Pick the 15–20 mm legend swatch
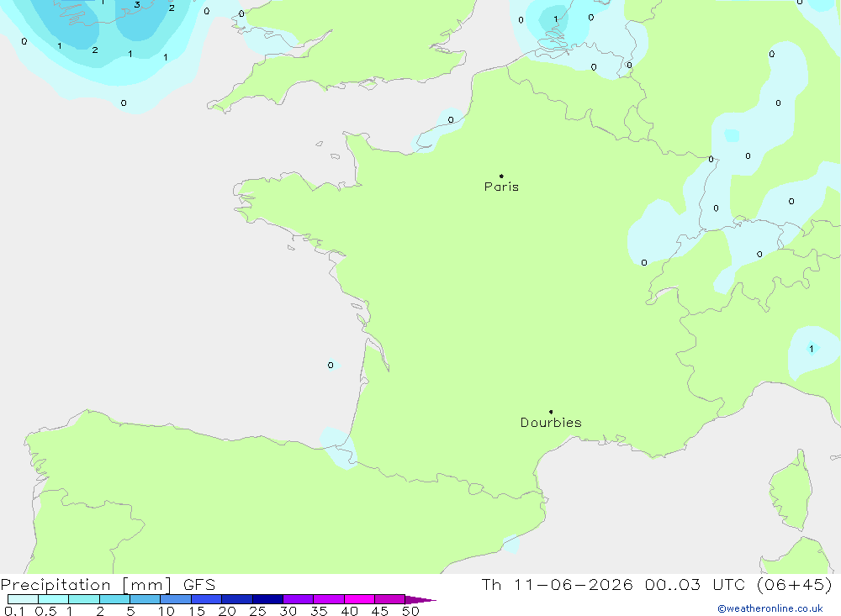 pos(207,599)
